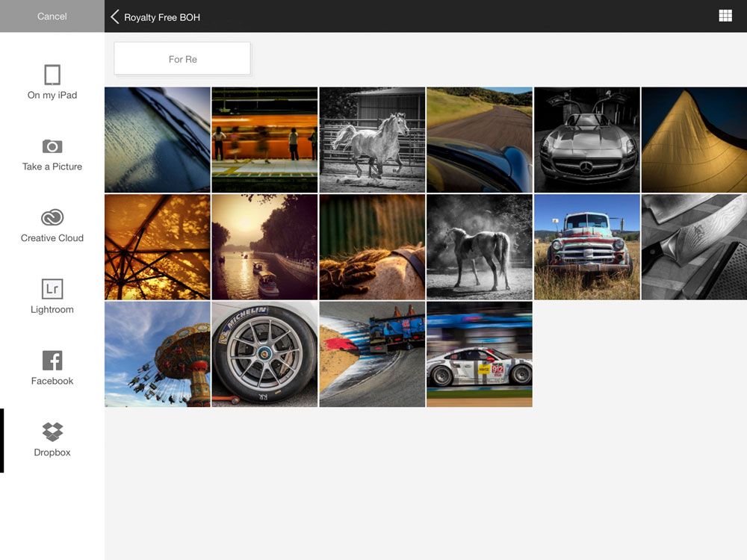Pick the carnival swing ride photo
This screenshot has width=747, height=560.
[x=158, y=354]
